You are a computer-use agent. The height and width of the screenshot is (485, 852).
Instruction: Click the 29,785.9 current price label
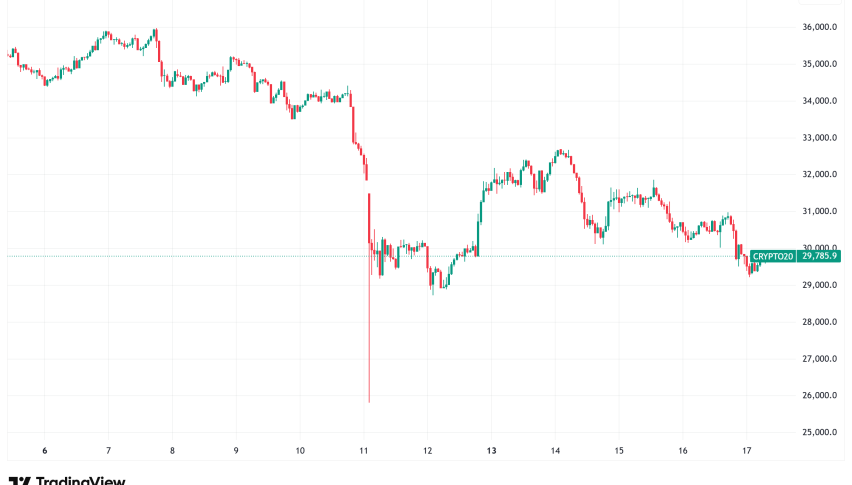tap(818, 256)
